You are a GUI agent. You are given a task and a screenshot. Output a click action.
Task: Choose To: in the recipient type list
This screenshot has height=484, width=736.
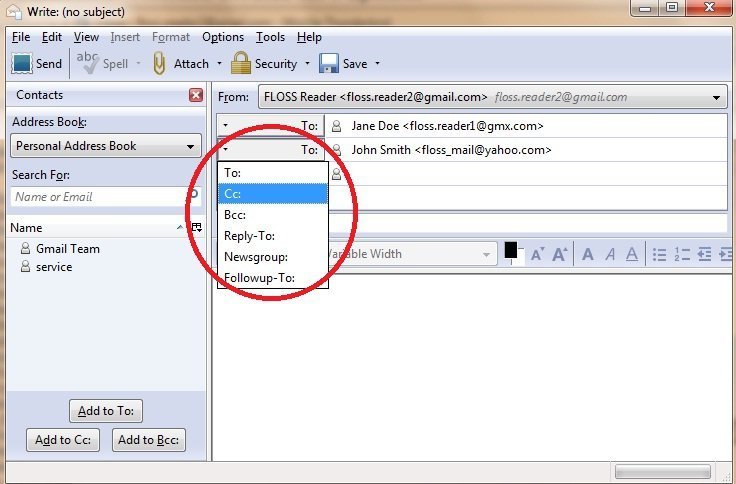[273, 173]
